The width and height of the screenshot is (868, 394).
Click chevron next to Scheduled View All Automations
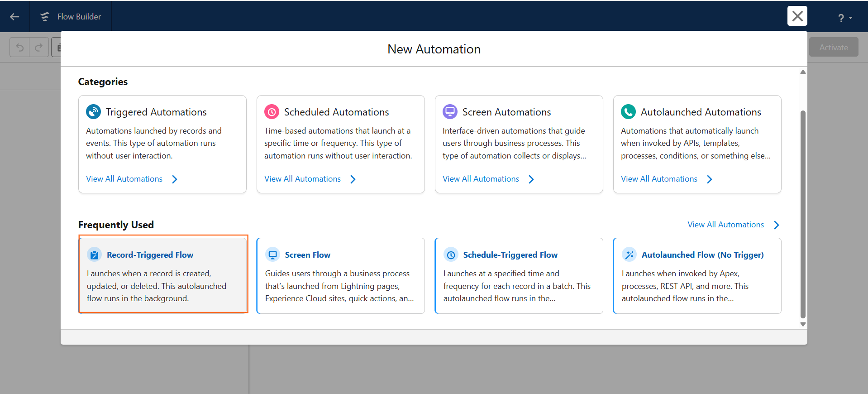point(353,179)
